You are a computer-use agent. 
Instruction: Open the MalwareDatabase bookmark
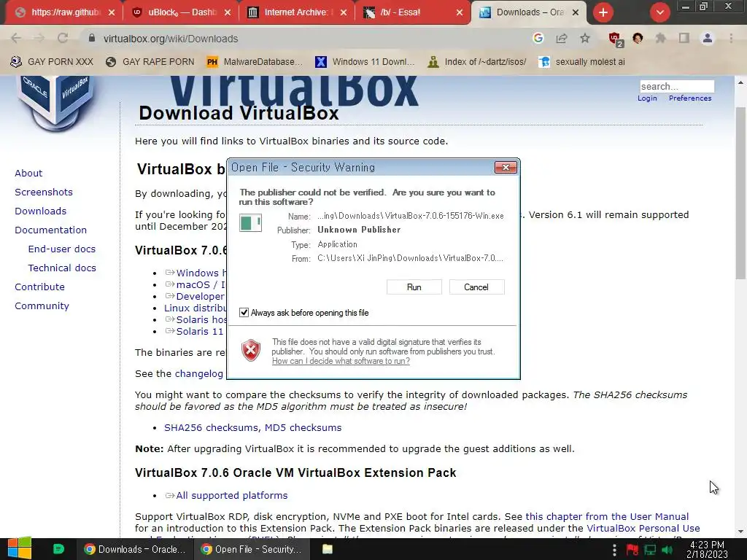coord(255,62)
